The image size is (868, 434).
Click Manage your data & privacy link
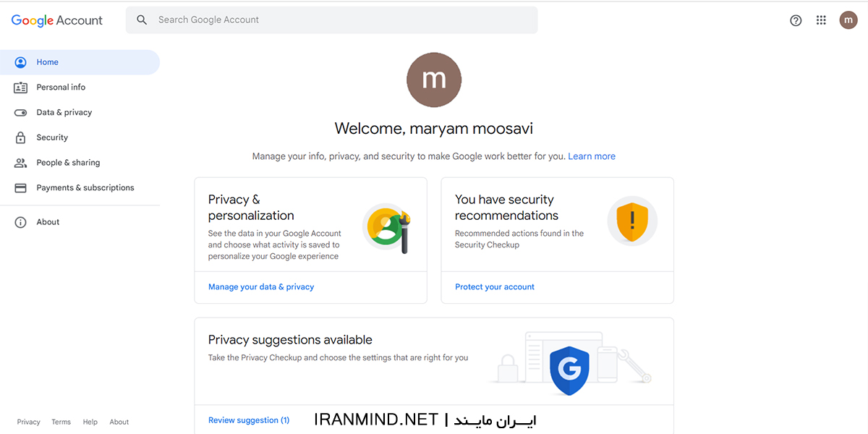click(x=261, y=287)
